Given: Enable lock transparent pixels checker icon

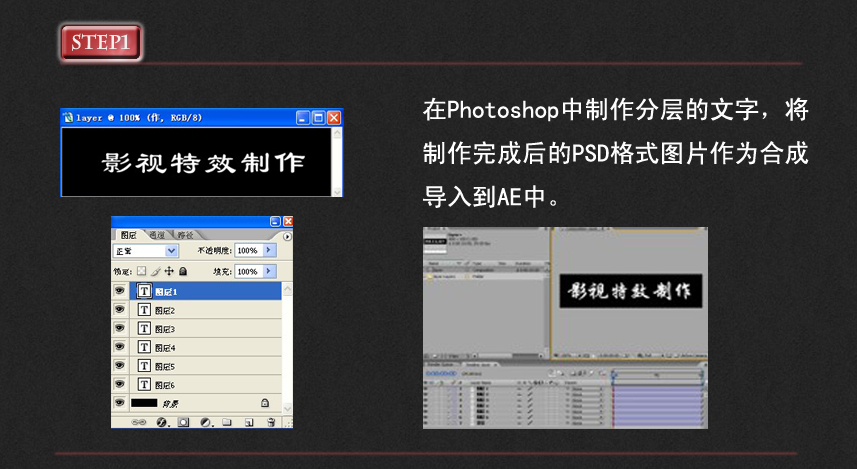Looking at the screenshot, I should (142, 271).
